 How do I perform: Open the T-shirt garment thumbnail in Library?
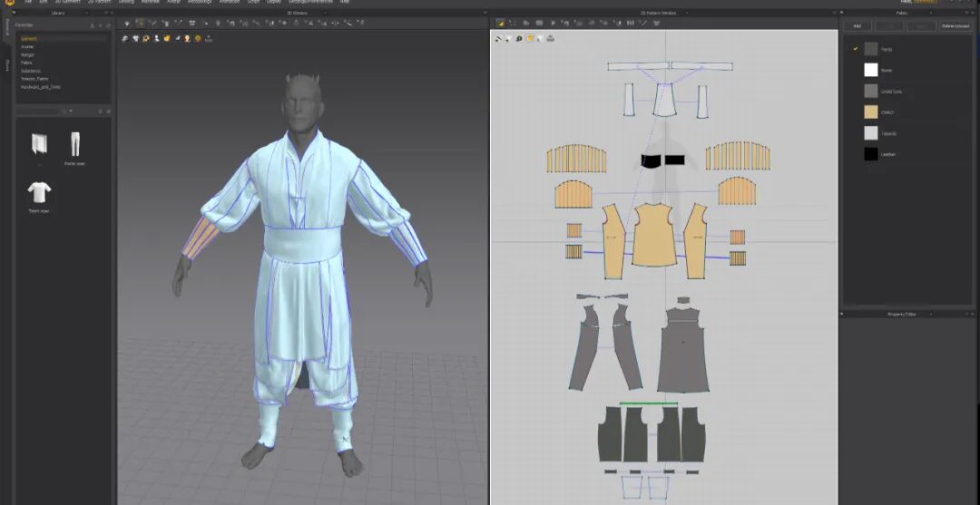pos(39,193)
